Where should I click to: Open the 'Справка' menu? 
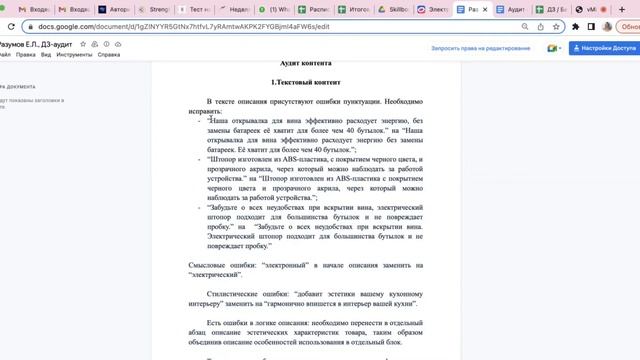(x=109, y=55)
